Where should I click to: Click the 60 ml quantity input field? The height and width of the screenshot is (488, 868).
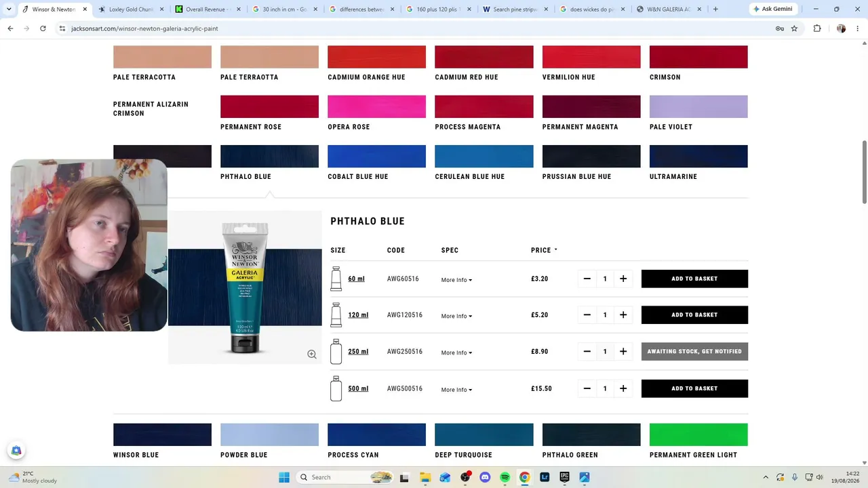pos(605,279)
